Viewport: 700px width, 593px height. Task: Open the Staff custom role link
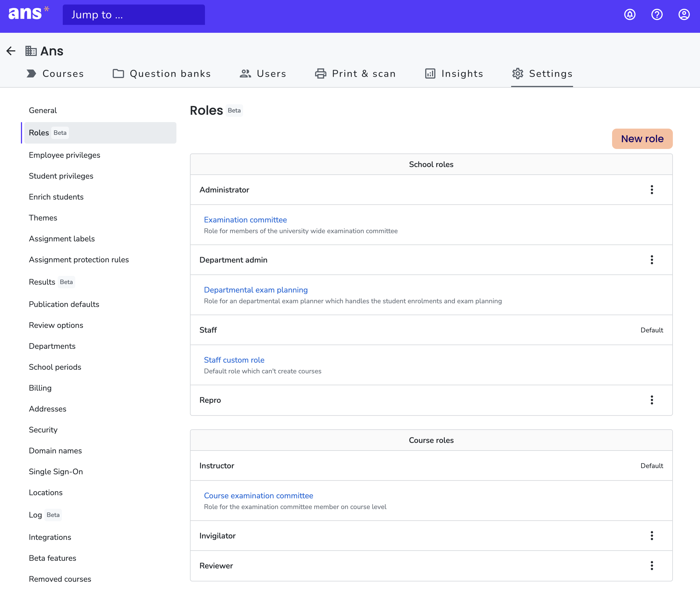pos(234,360)
